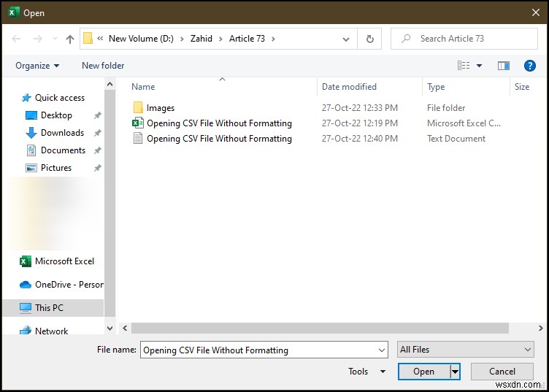Open the Images folder
This screenshot has height=392, width=549.
click(x=161, y=108)
